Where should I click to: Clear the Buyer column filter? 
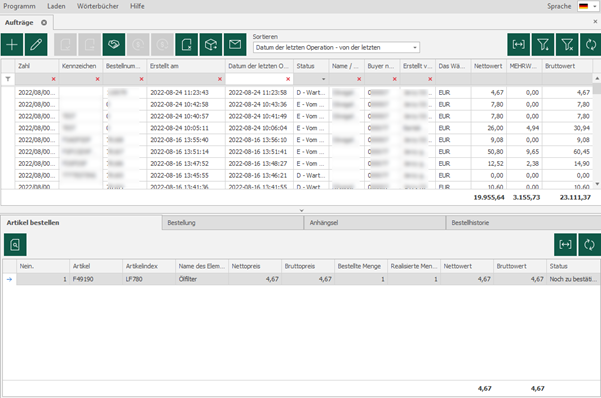click(x=394, y=79)
